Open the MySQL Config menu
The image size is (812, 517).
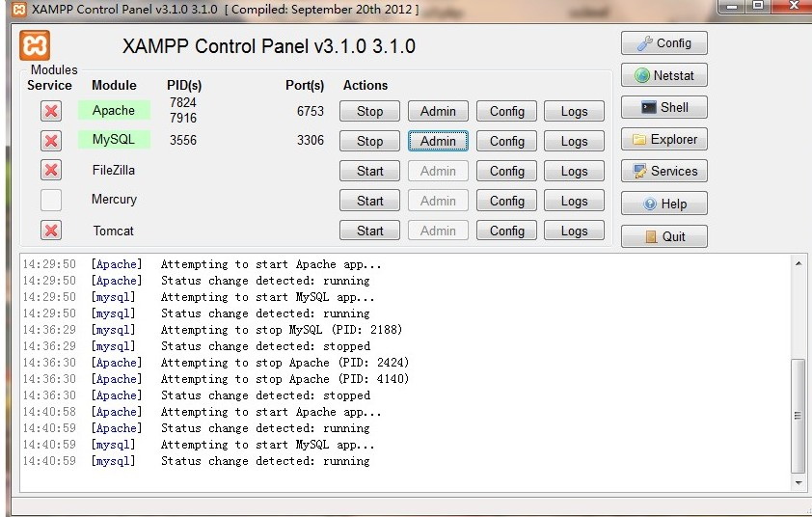point(506,141)
